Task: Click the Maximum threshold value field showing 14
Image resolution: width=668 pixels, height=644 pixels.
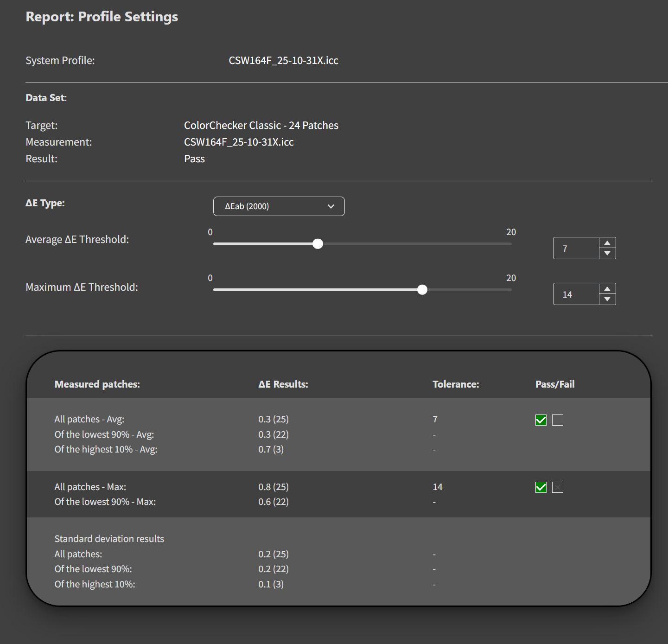Action: [576, 294]
